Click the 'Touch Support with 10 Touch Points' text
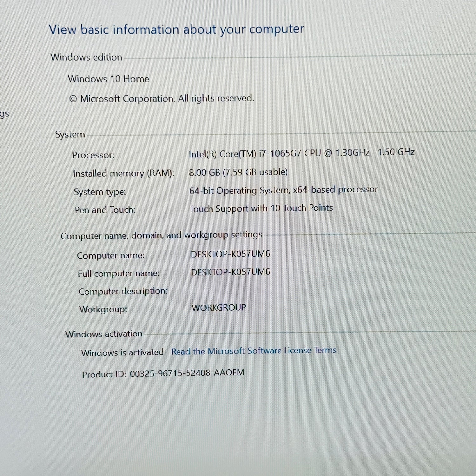Image resolution: width=476 pixels, height=476 pixels. [261, 208]
